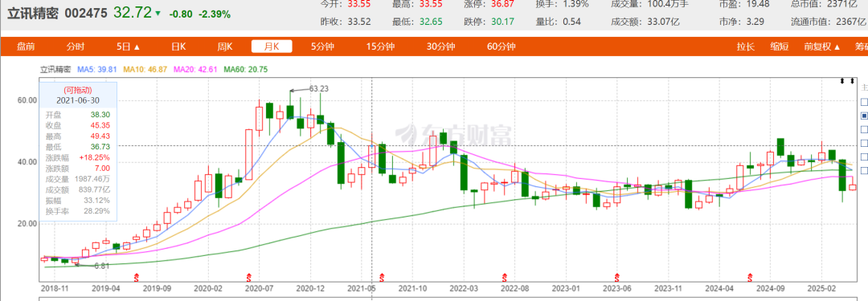Click the 缩短 shrink button
868x301 pixels.
pos(779,47)
